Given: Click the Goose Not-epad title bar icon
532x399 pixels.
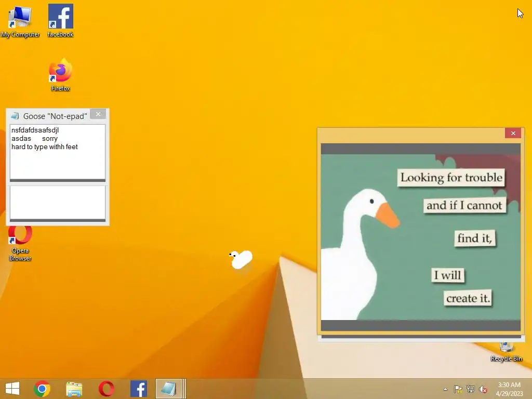Looking at the screenshot, I should [15, 116].
